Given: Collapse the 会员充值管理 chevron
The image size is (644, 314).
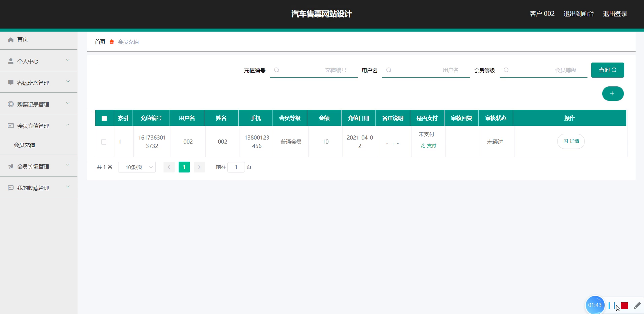Looking at the screenshot, I should [68, 125].
